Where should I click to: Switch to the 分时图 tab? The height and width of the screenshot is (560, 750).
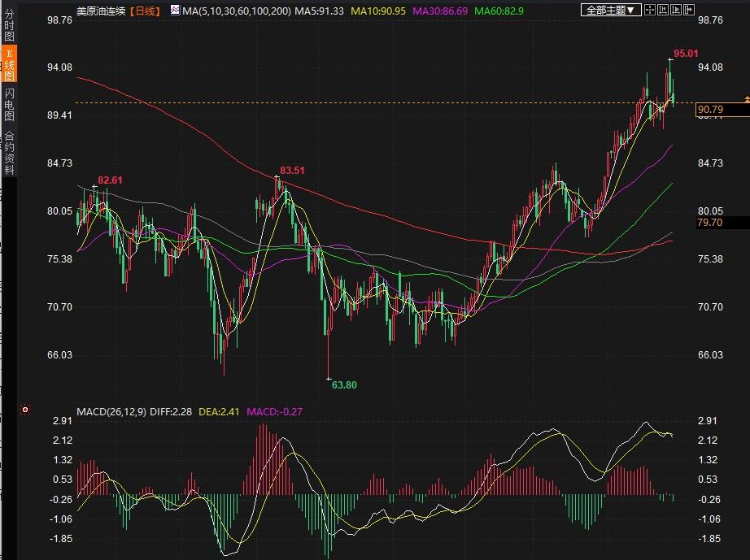click(x=9, y=25)
